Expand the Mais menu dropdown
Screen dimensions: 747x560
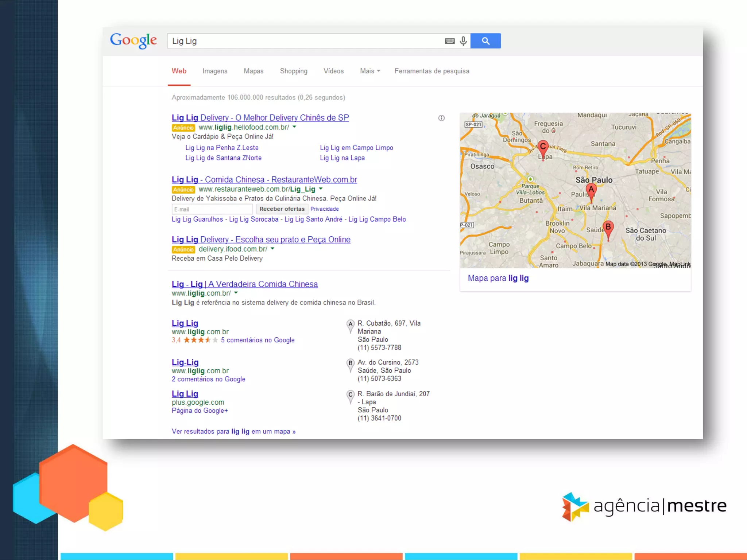(370, 71)
